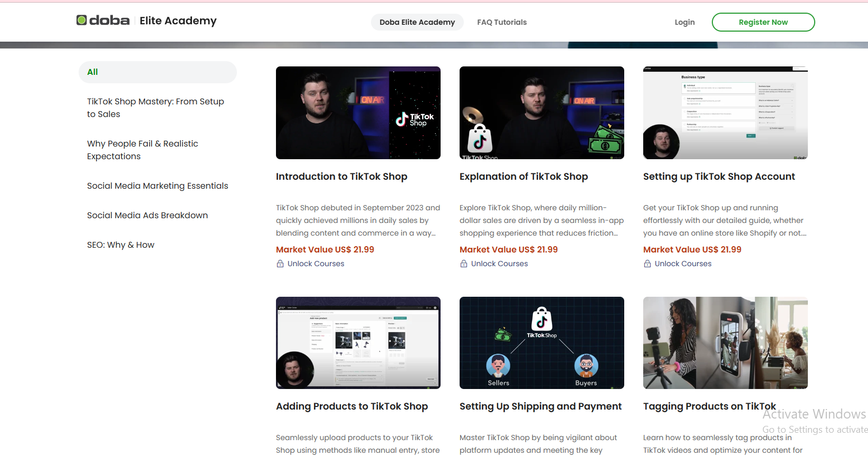
Task: Open the Doba Elite Academy tab
Action: point(417,22)
